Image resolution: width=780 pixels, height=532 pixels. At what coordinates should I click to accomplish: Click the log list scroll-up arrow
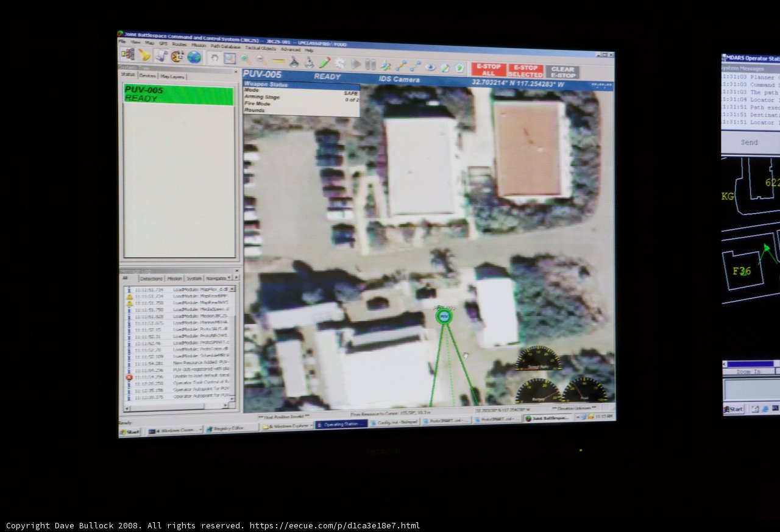232,289
